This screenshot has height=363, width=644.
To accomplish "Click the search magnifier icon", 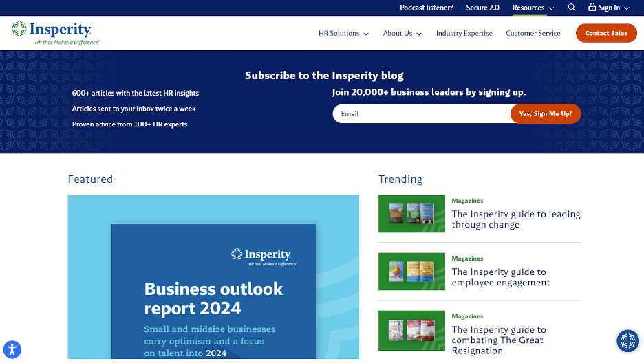I will (x=572, y=8).
